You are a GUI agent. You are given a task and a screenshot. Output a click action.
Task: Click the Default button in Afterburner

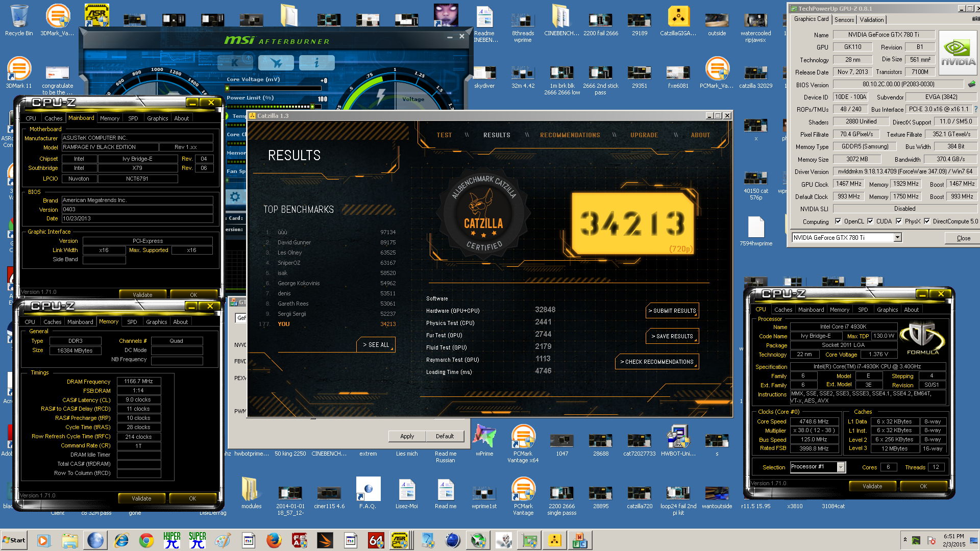pos(445,436)
